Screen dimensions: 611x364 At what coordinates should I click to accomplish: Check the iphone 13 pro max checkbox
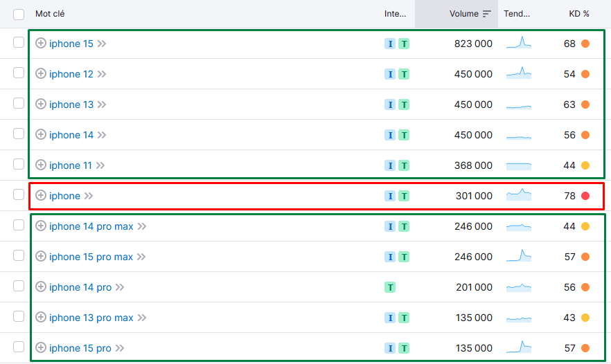19,316
